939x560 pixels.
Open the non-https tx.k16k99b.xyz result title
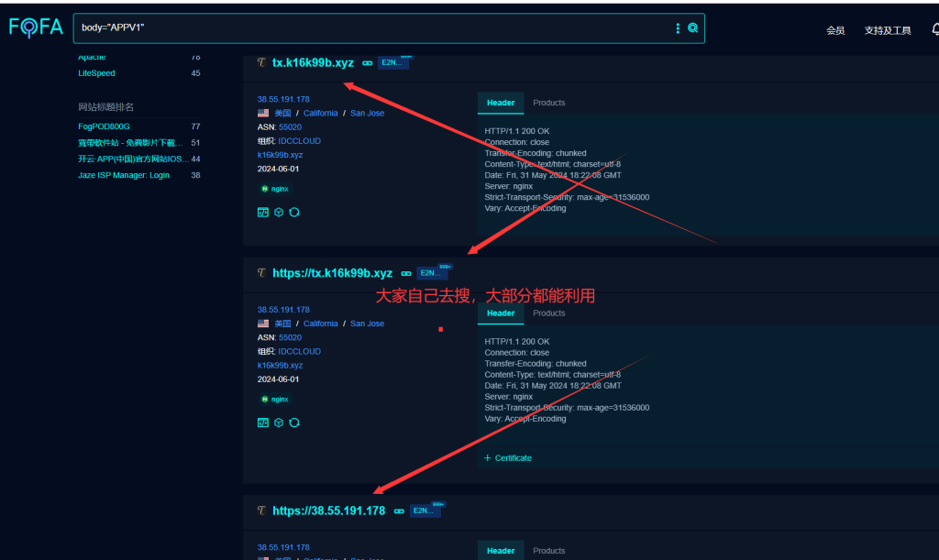click(313, 63)
